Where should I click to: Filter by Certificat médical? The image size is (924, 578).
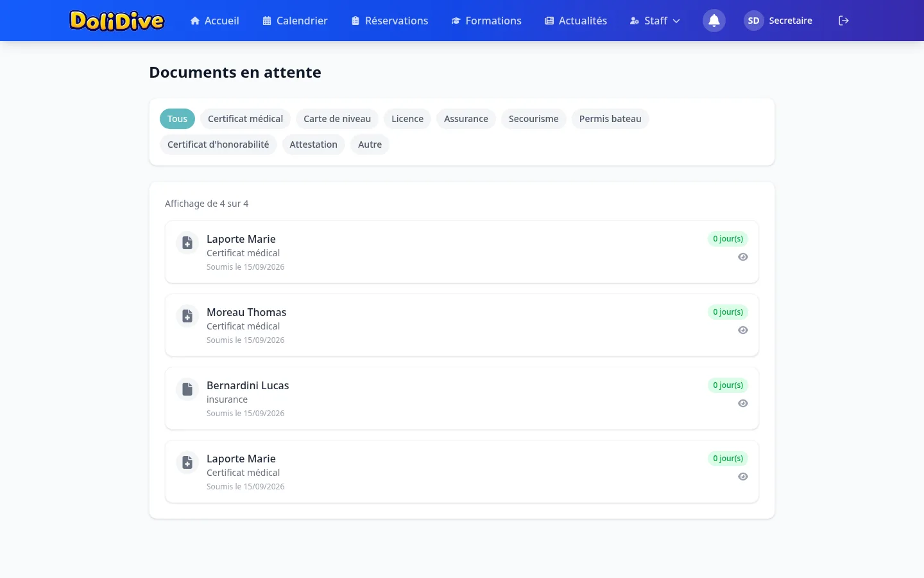click(x=245, y=119)
